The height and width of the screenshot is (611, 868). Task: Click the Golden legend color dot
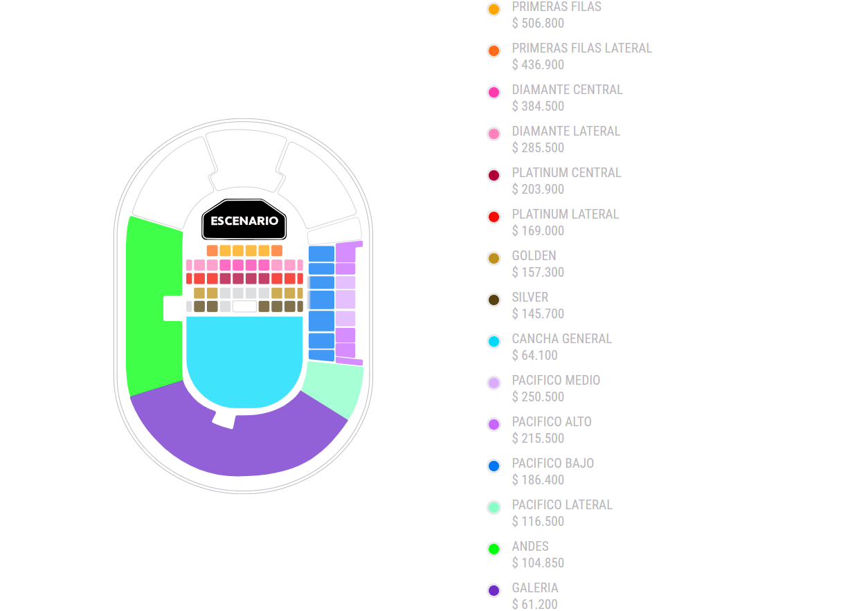(x=494, y=259)
